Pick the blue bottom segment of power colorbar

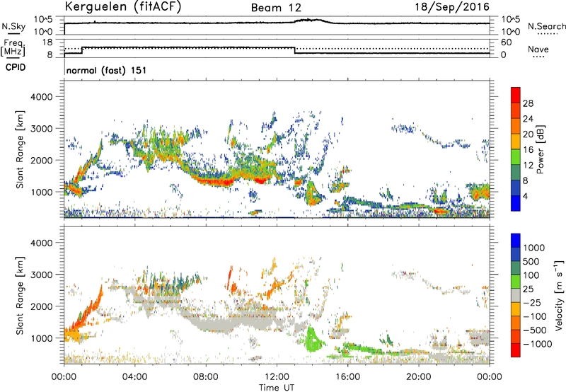tap(516, 203)
